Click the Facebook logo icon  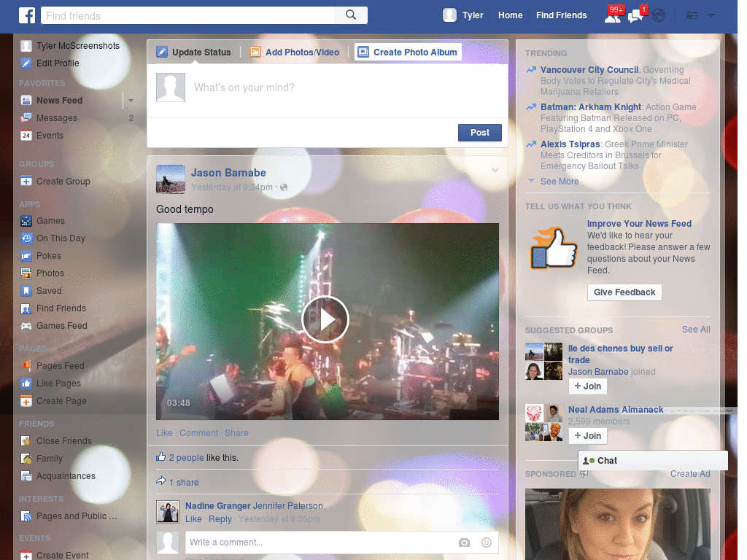click(27, 15)
